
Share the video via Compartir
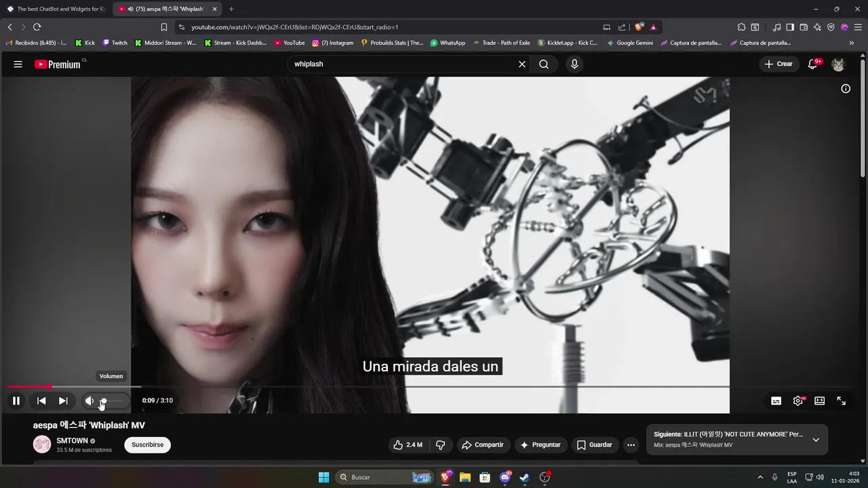pyautogui.click(x=482, y=445)
